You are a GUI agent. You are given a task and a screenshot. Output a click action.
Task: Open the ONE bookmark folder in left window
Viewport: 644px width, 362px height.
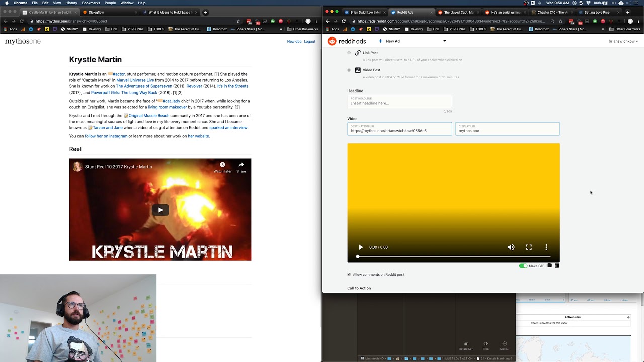click(111, 29)
